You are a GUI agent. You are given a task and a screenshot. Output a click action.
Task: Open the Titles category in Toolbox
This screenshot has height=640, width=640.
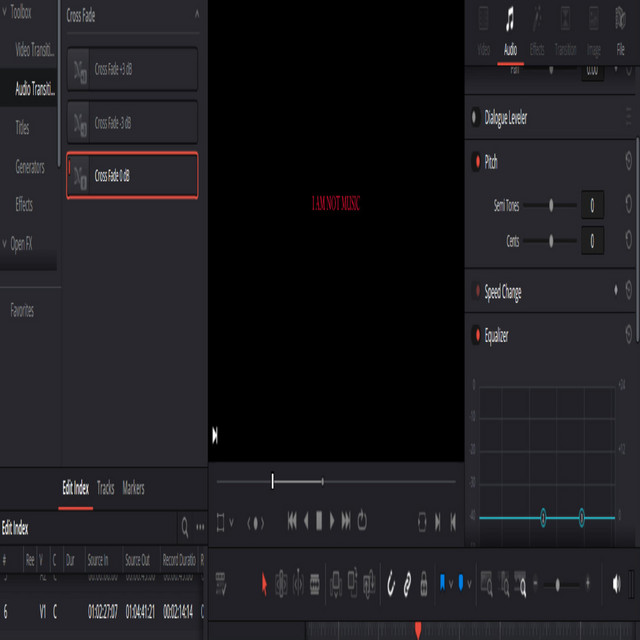tap(23, 128)
